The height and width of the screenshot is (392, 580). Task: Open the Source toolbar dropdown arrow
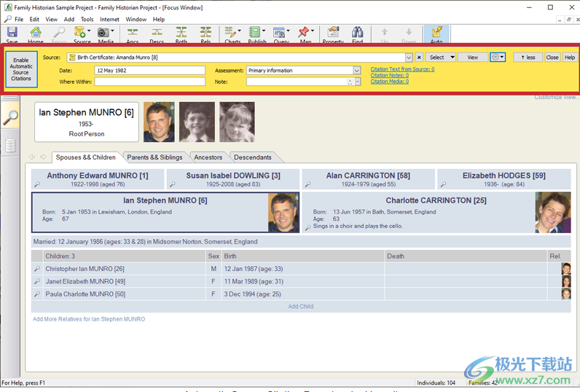[89, 31]
